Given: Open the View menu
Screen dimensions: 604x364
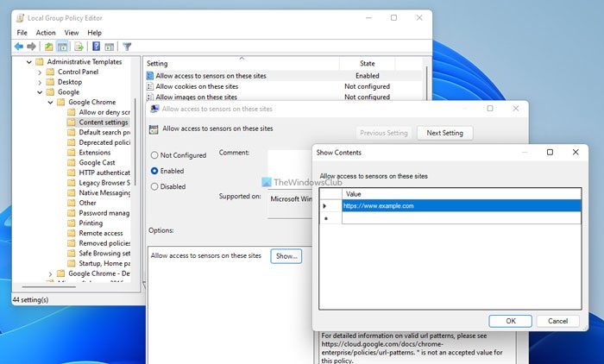Looking at the screenshot, I should tap(72, 33).
